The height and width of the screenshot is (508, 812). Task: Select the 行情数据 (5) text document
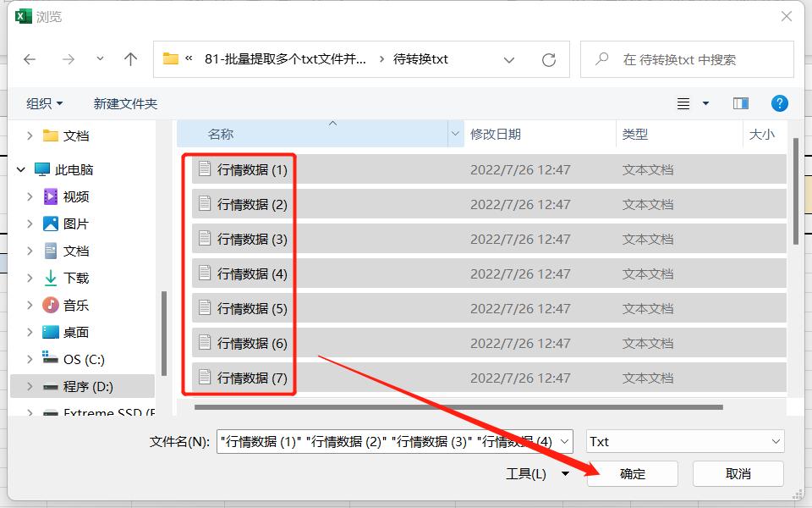pyautogui.click(x=250, y=308)
